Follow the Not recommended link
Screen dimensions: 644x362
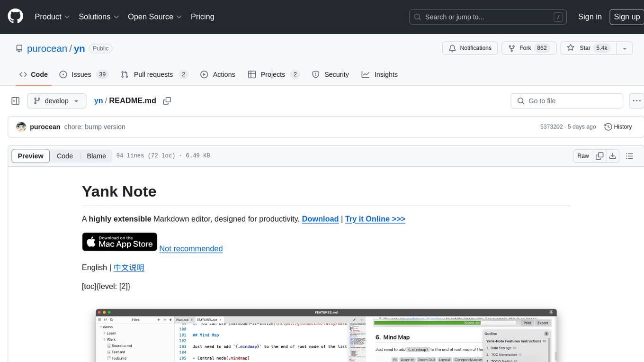click(x=191, y=248)
